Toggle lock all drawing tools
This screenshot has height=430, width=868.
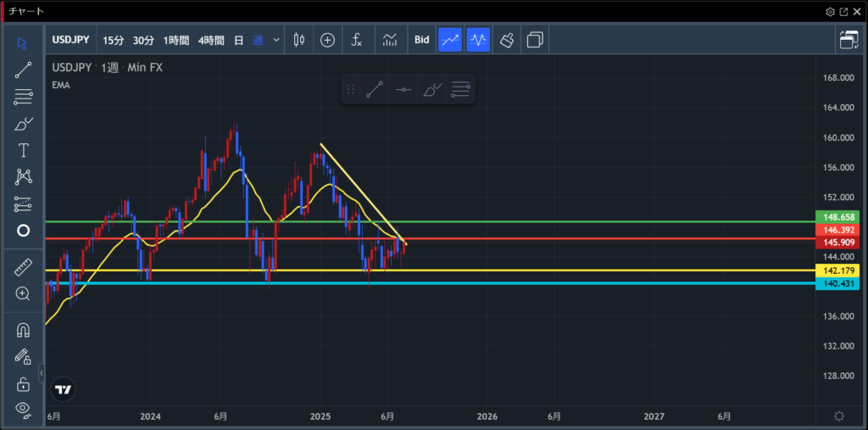click(23, 383)
